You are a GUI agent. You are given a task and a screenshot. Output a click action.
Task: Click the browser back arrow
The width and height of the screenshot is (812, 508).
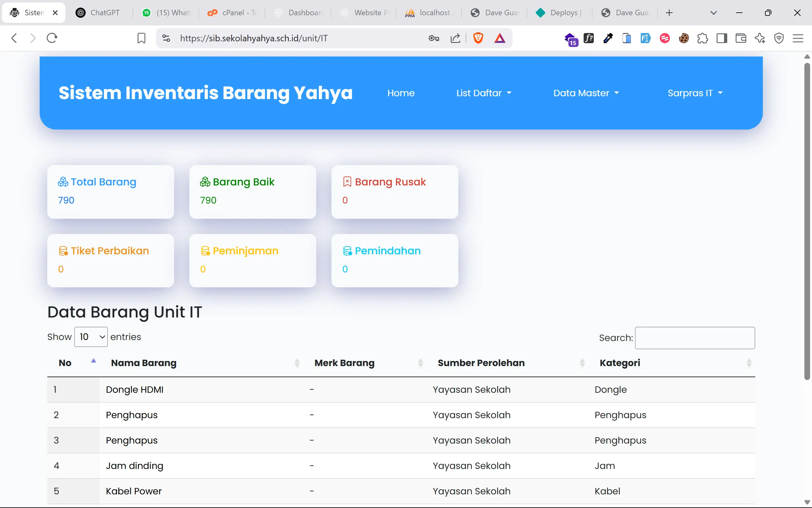(14, 38)
